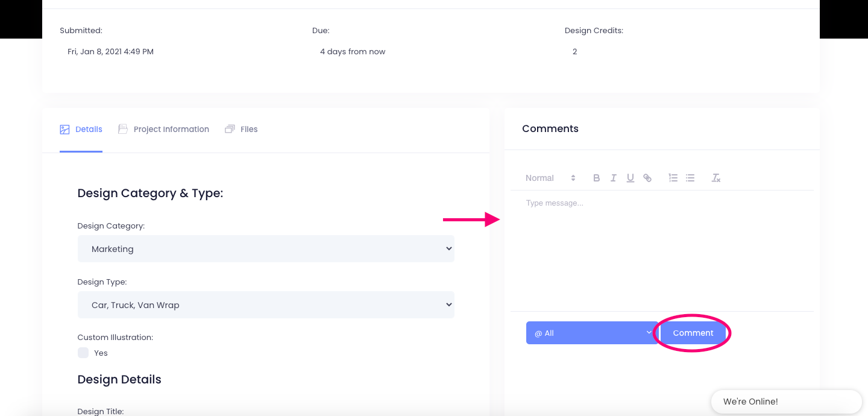Click the Details tab icon
The image size is (868, 416).
point(65,129)
